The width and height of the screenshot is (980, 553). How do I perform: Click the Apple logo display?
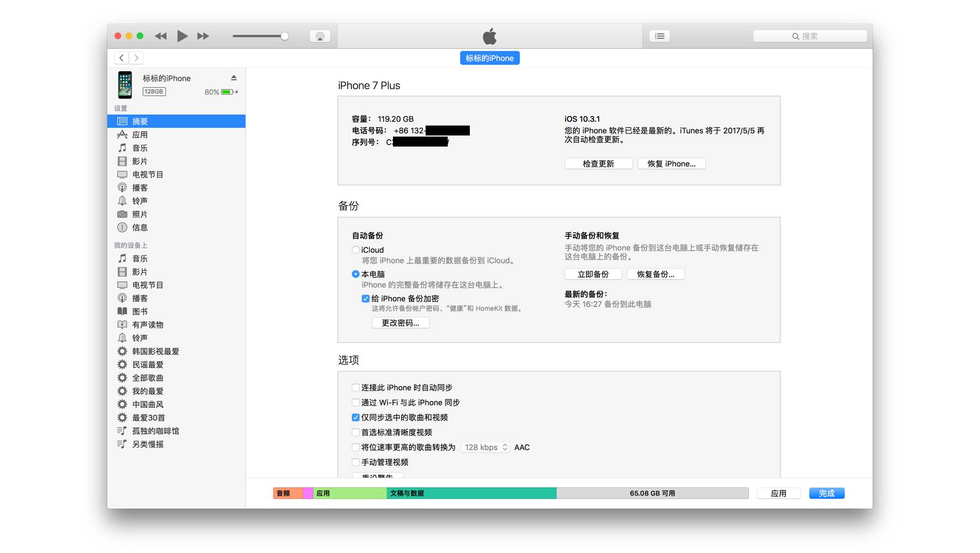[490, 36]
